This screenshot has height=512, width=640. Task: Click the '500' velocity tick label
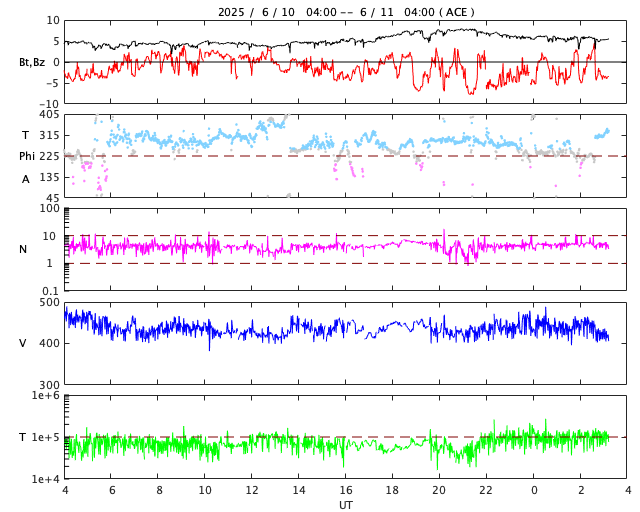pos(49,303)
